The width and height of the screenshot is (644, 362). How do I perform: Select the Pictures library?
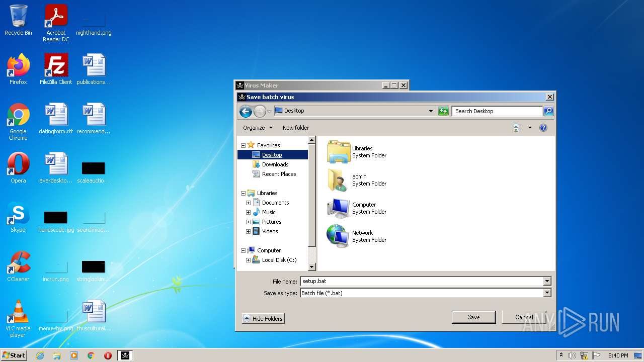[x=272, y=222]
